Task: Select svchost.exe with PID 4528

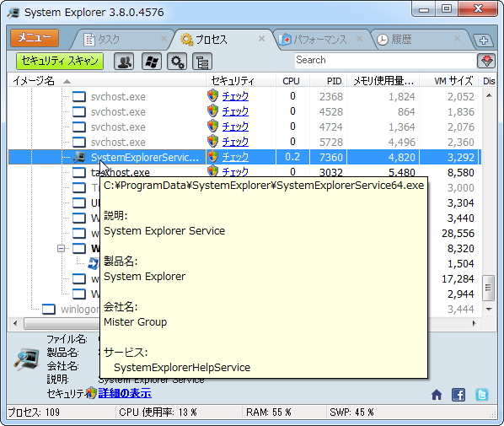Action: pyautogui.click(x=244, y=111)
